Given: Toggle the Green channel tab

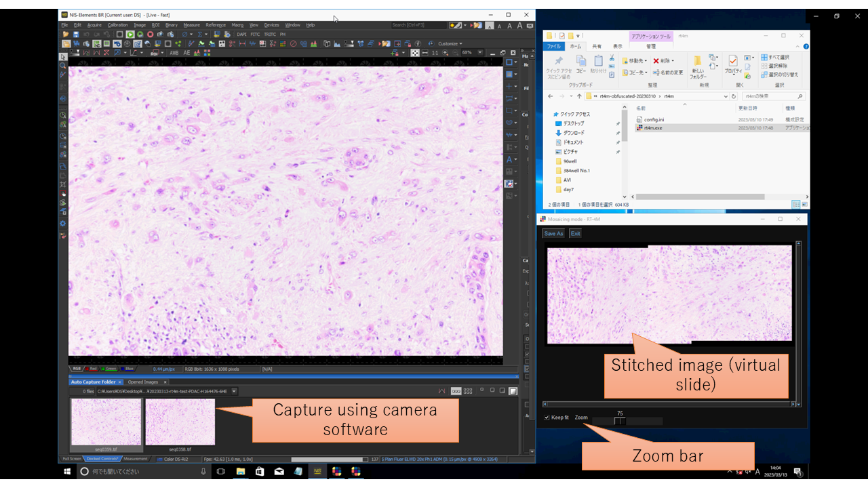Looking at the screenshot, I should pos(110,369).
